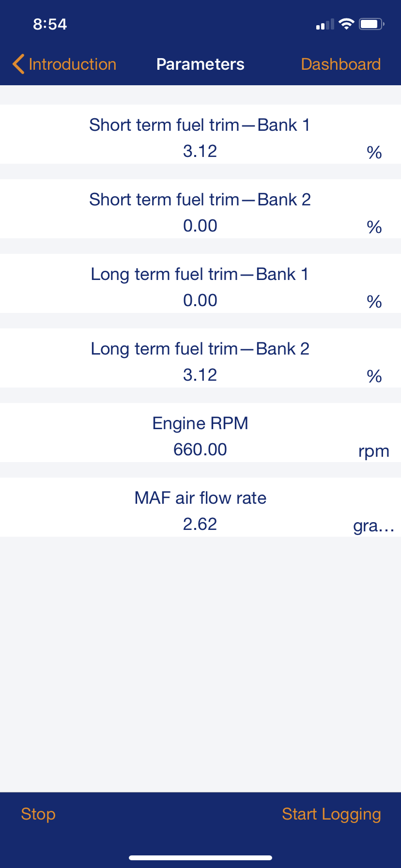Tap the clock showing 8:54

click(50, 24)
